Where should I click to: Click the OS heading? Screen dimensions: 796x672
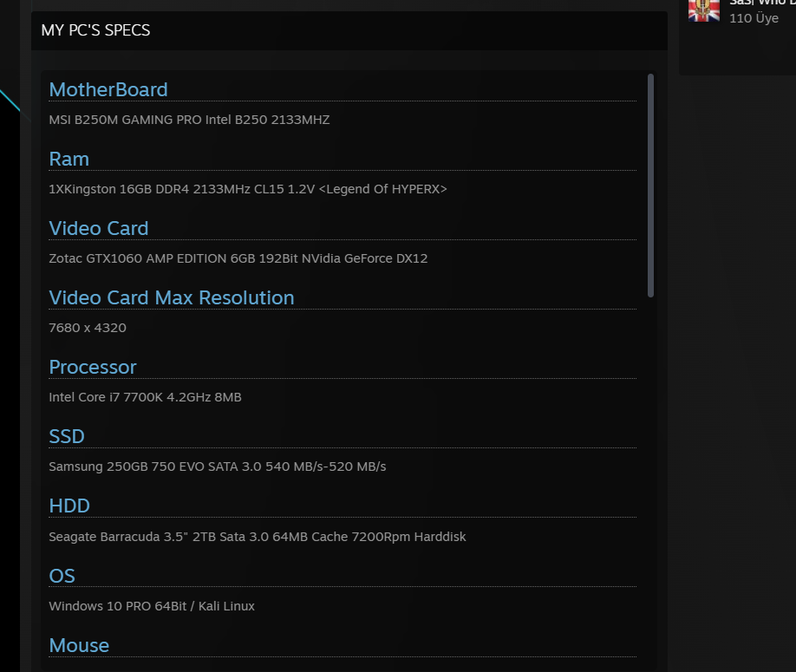point(62,576)
